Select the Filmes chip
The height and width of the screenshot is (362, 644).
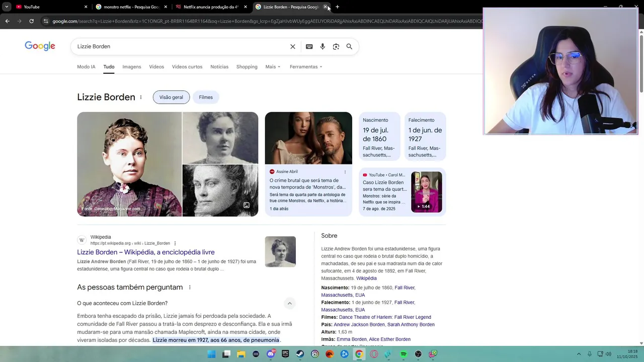tap(206, 97)
